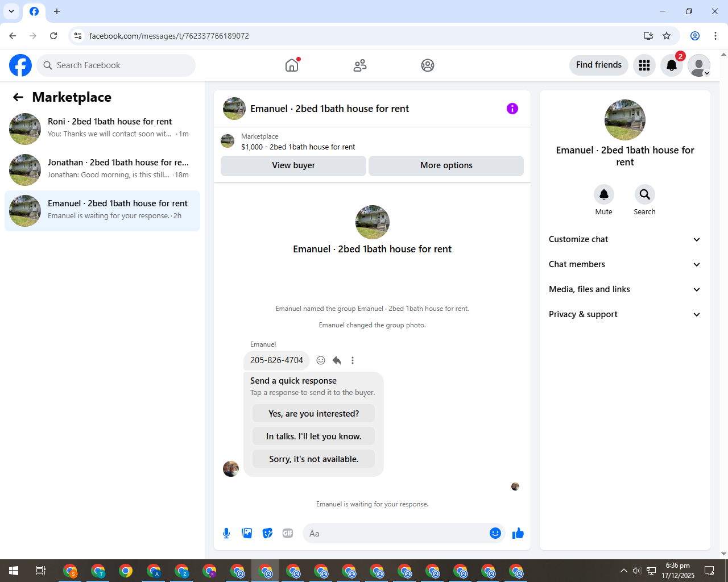Send quick reply 'In talks. I'll let you know.'
The image size is (728, 582).
[314, 436]
